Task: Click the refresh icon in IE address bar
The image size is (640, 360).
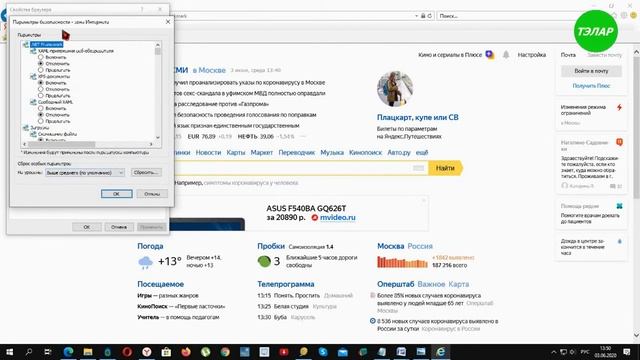Action: point(429,16)
